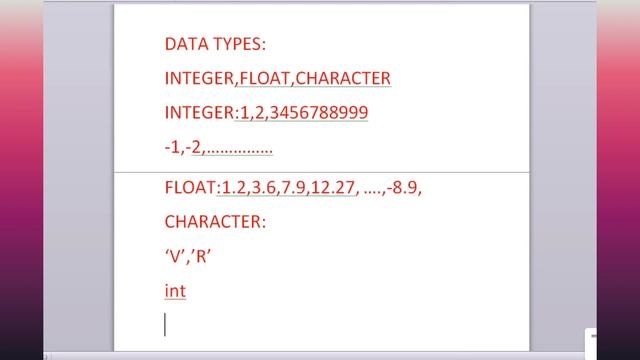Screen dimensions: 640x360
Task: Click the number 3456788999
Action: coord(319,113)
